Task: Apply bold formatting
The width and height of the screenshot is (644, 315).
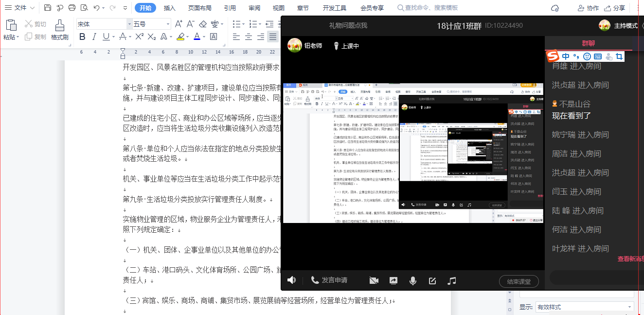Action: tap(82, 37)
